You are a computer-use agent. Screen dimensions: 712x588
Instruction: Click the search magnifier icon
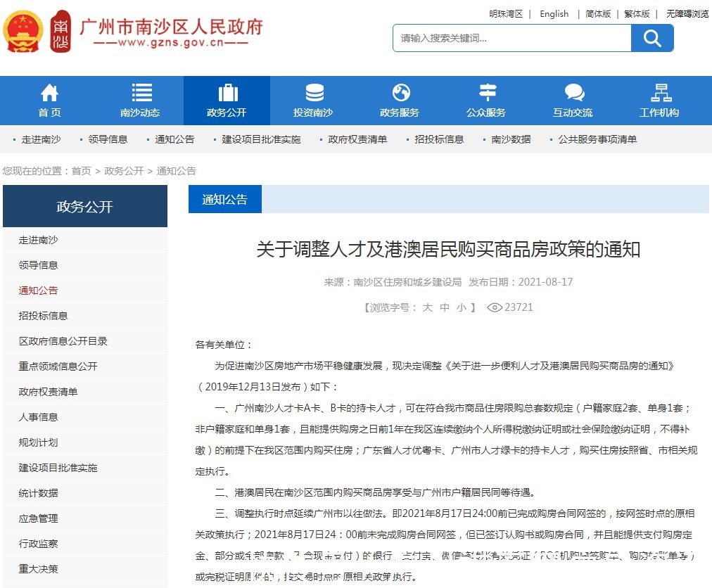tap(652, 38)
